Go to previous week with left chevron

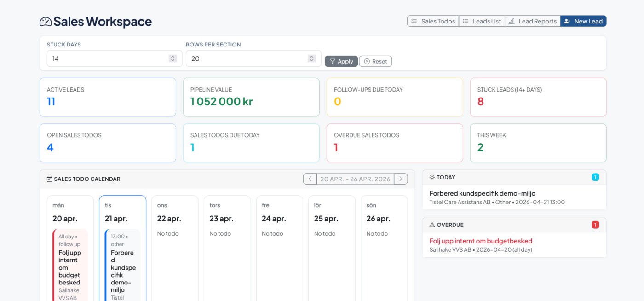pyautogui.click(x=310, y=179)
